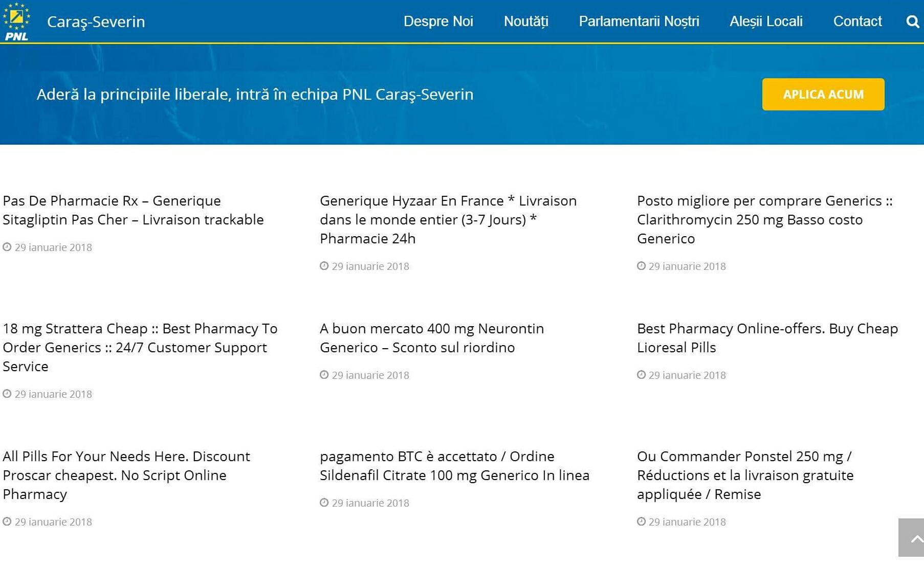Screen dimensions: 924x568
Task: Open the Noutăți menu item
Action: pos(526,21)
